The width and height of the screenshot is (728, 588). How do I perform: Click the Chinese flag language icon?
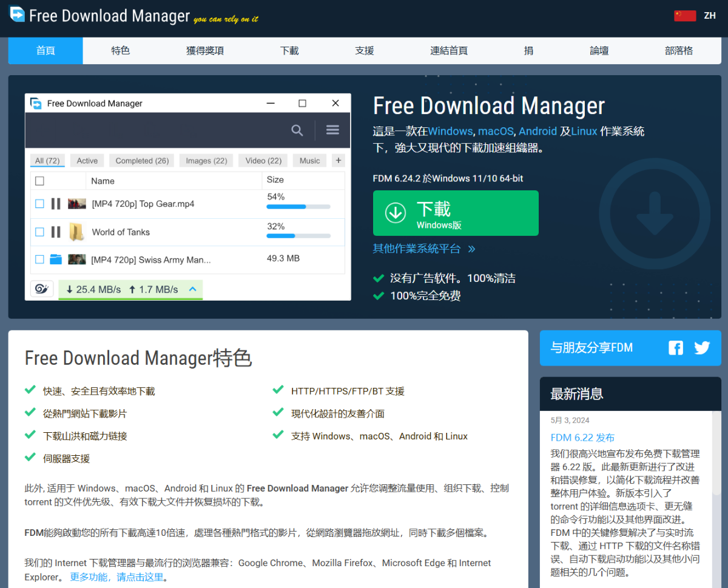(685, 16)
